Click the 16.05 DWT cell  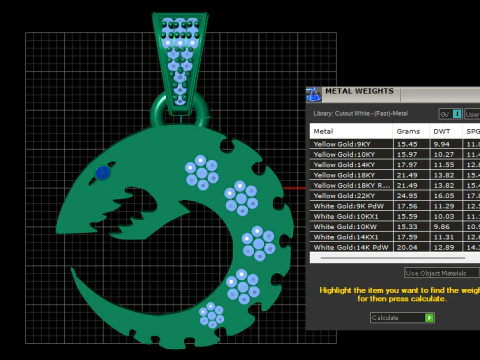pyautogui.click(x=446, y=196)
